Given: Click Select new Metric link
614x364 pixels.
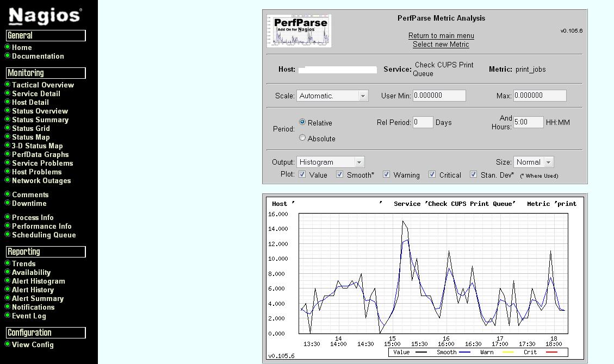Looking at the screenshot, I should 441,44.
